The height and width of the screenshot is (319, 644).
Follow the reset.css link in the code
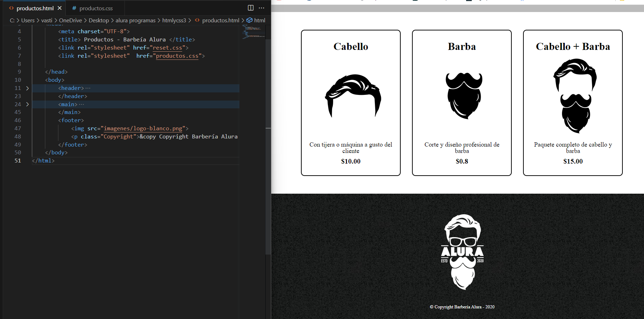pyautogui.click(x=167, y=48)
